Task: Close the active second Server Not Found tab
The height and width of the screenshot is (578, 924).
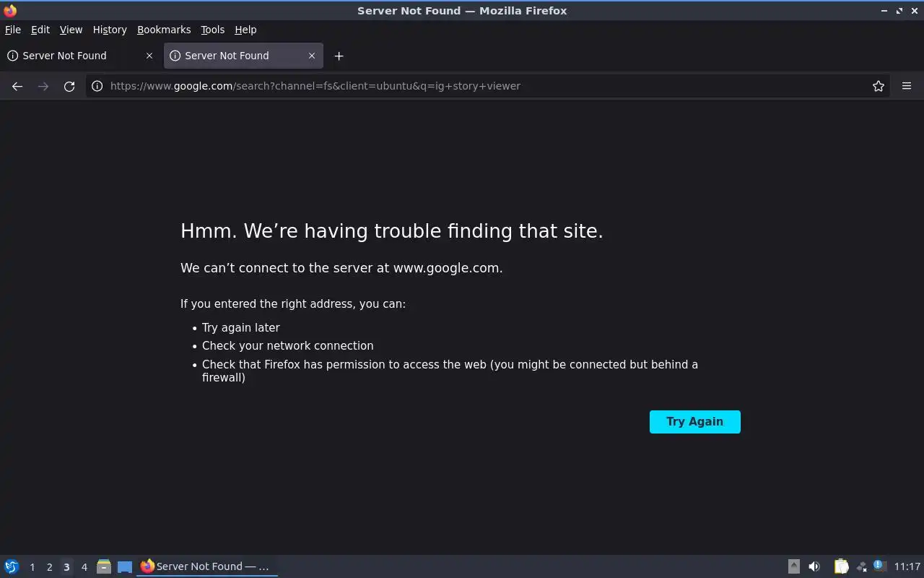Action: [312, 56]
